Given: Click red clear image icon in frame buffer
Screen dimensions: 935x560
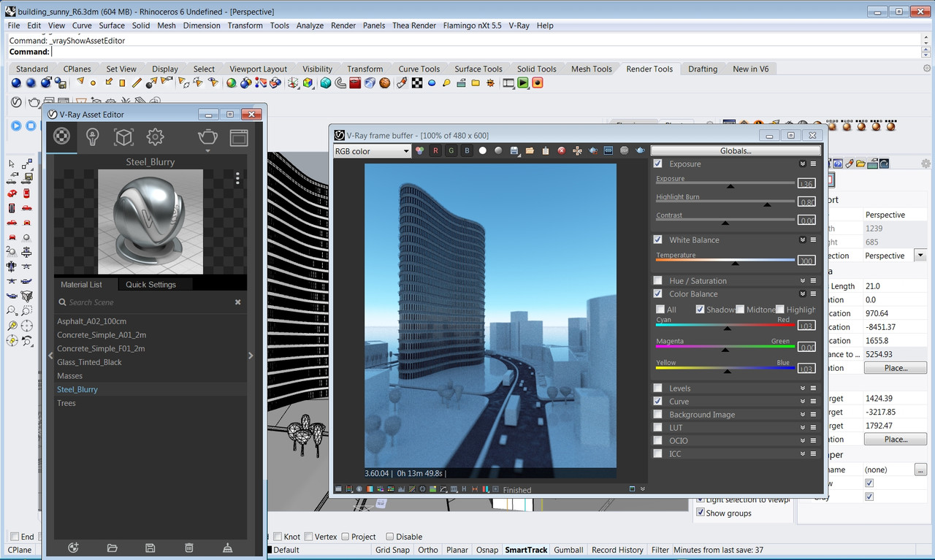Looking at the screenshot, I should (562, 151).
